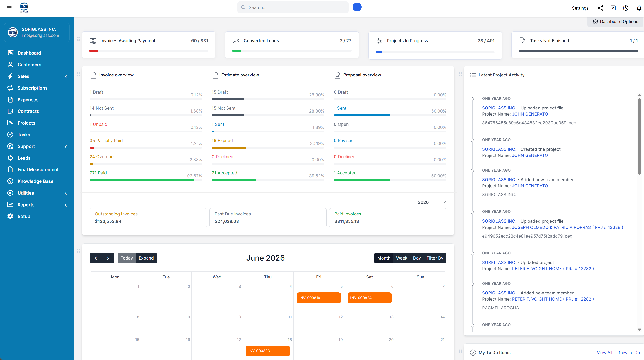The image size is (644, 360).
Task: Click file name 864766455c89a6e434882ee2930be059.jpeg
Action: tap(529, 123)
